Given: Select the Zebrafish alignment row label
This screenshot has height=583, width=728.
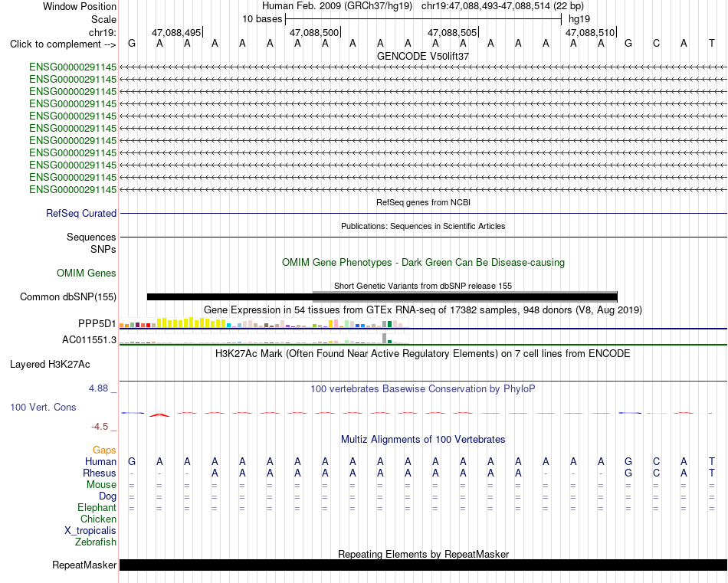Looking at the screenshot, I should click(96, 542).
